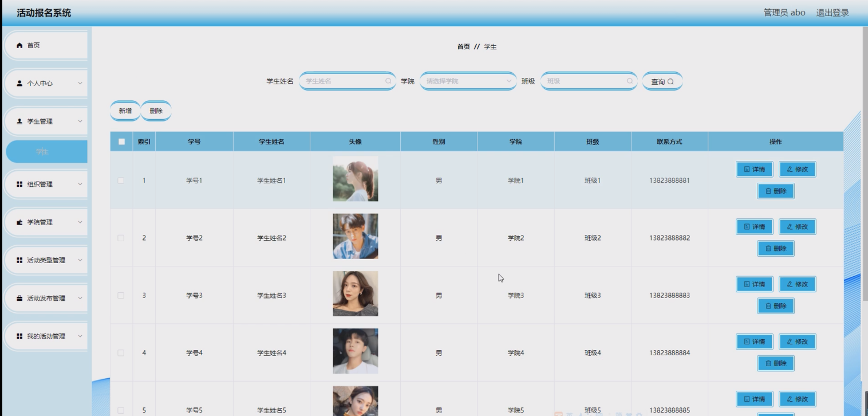Click the phone number 13823888882
This screenshot has height=416, width=868.
coord(669,238)
